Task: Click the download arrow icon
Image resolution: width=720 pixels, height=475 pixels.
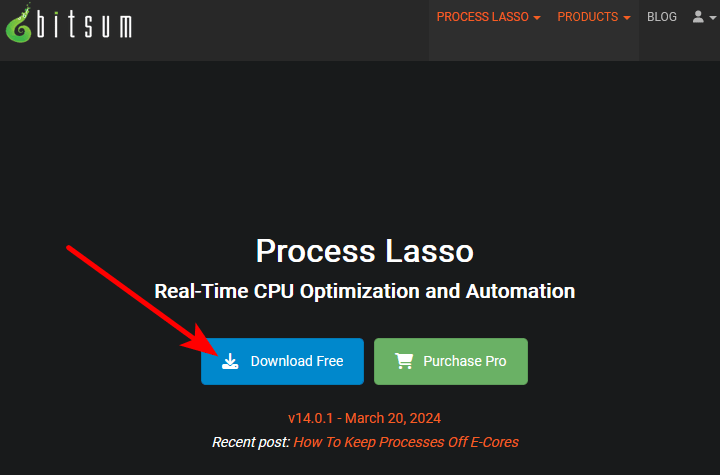Action: (x=230, y=361)
